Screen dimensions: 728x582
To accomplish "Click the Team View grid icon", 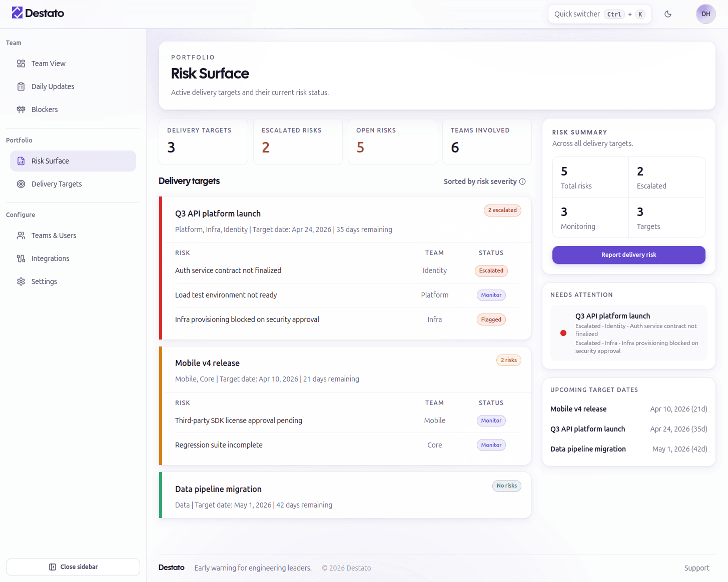I will pyautogui.click(x=21, y=63).
